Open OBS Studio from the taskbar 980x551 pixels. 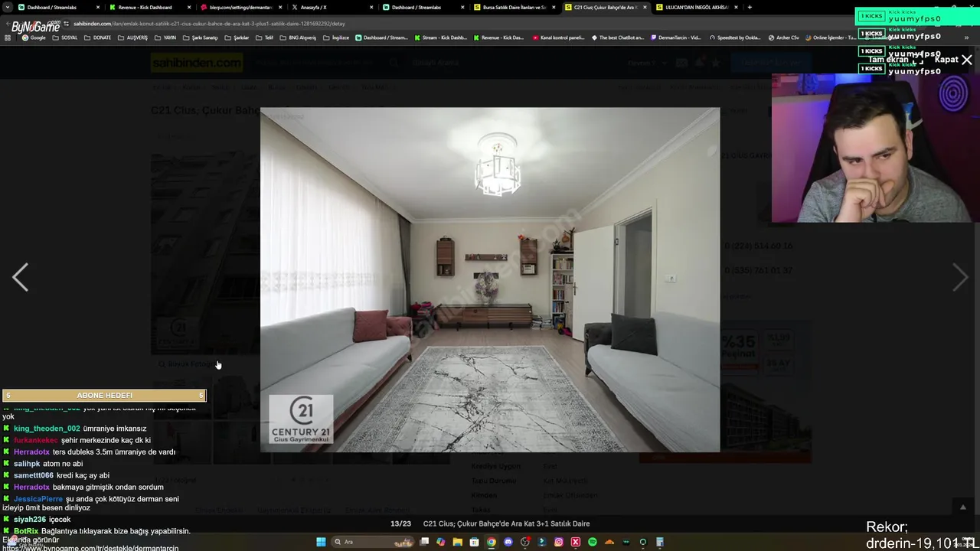tap(524, 542)
